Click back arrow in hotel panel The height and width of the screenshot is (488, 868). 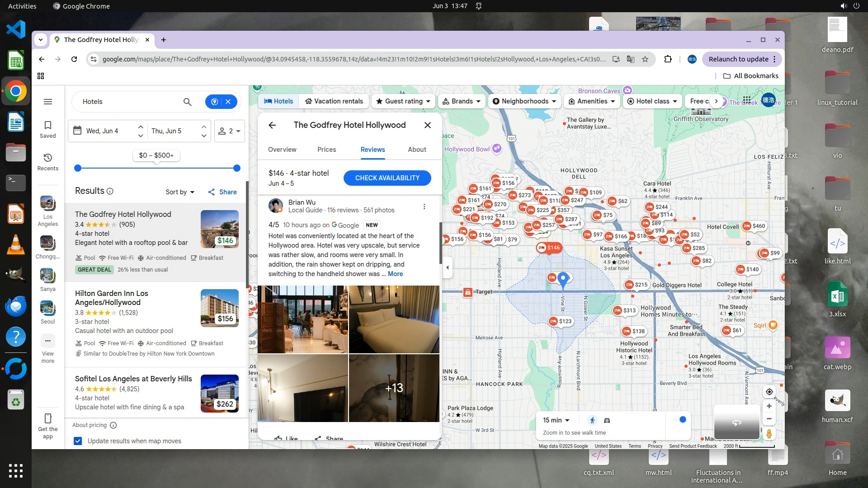click(272, 125)
